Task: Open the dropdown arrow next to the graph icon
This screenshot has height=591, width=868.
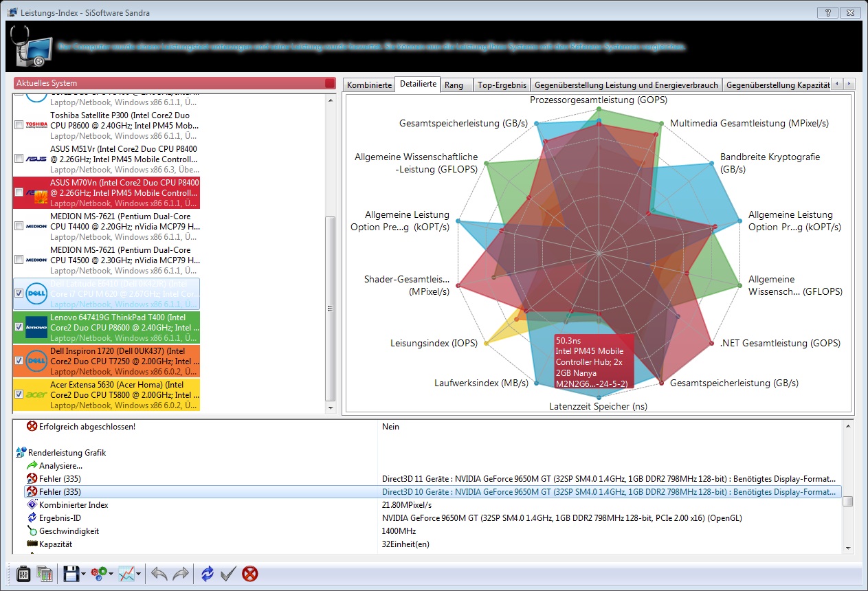Action: (x=139, y=574)
